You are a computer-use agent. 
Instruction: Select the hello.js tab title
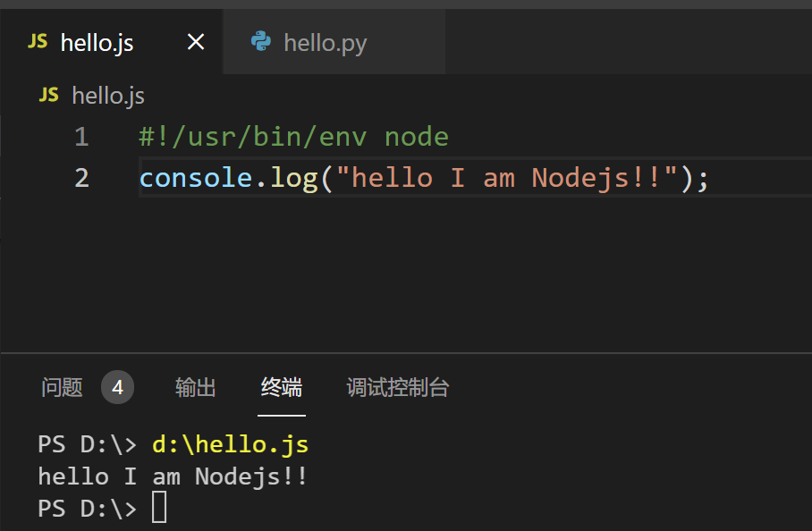97,43
